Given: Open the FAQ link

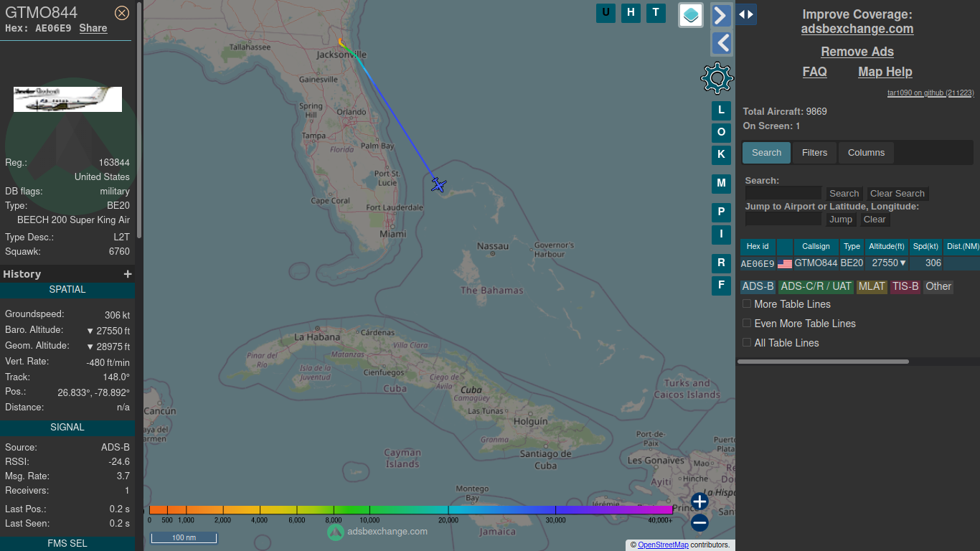Looking at the screenshot, I should [x=814, y=72].
